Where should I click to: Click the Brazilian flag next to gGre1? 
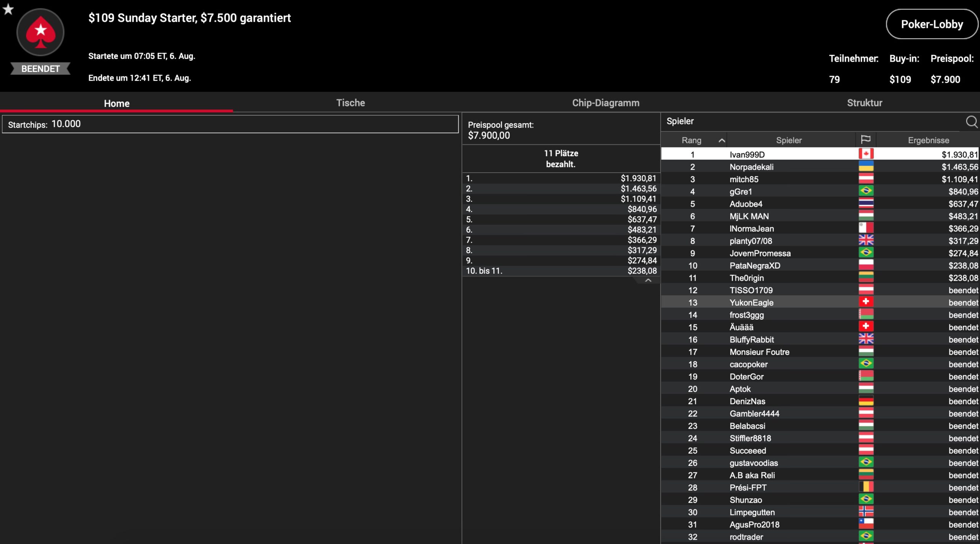coord(866,191)
